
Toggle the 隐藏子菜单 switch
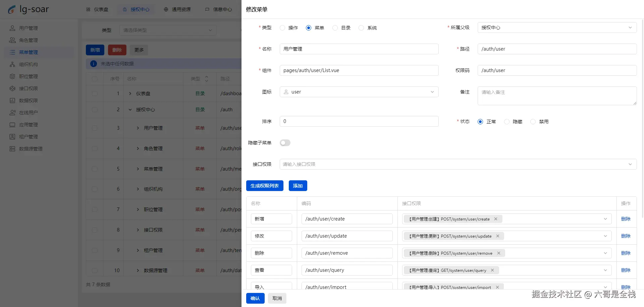coord(285,143)
